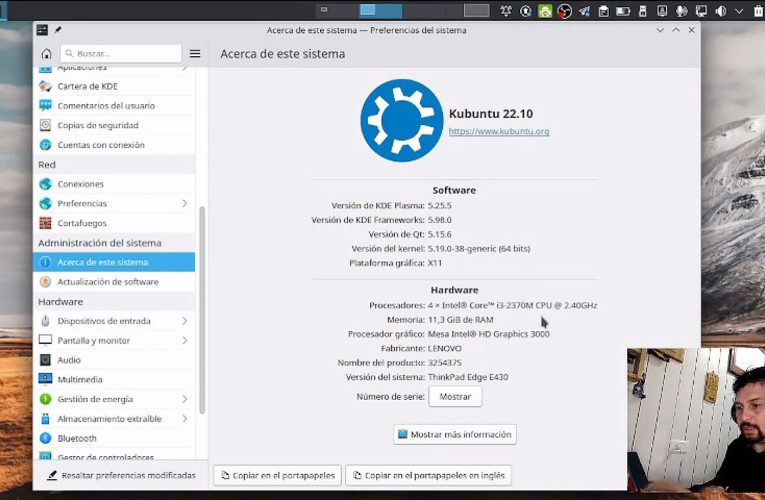
Task: Click the pin icon in title bar
Action: [58, 30]
